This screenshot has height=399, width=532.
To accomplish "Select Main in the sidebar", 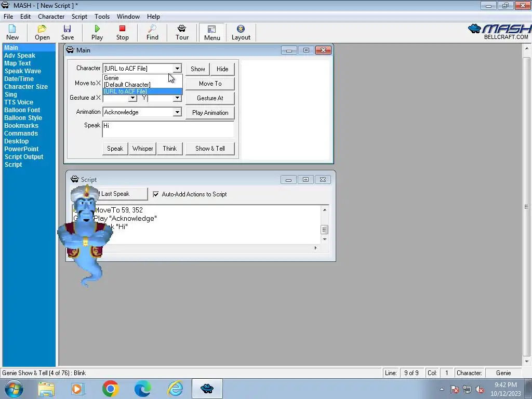I will click(x=29, y=47).
